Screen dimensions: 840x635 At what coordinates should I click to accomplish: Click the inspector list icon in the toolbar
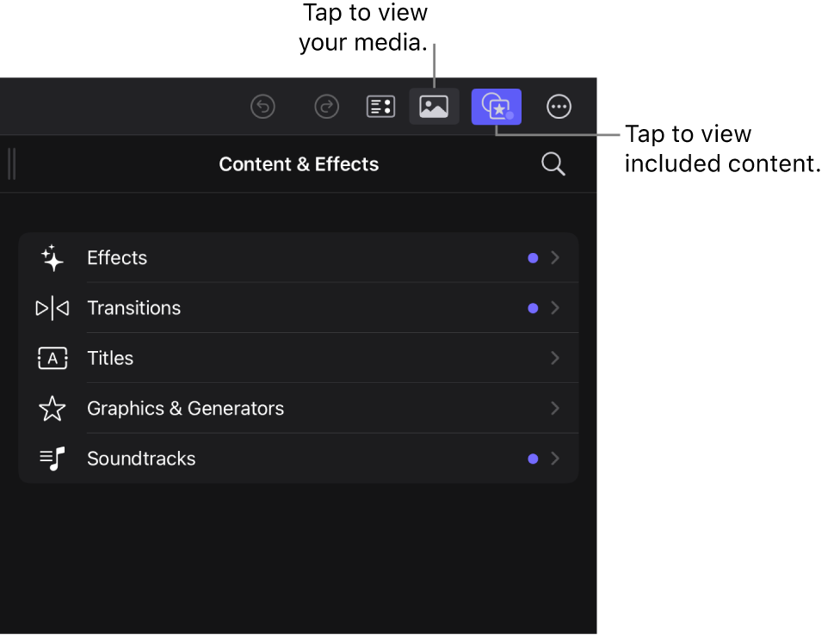coord(380,106)
